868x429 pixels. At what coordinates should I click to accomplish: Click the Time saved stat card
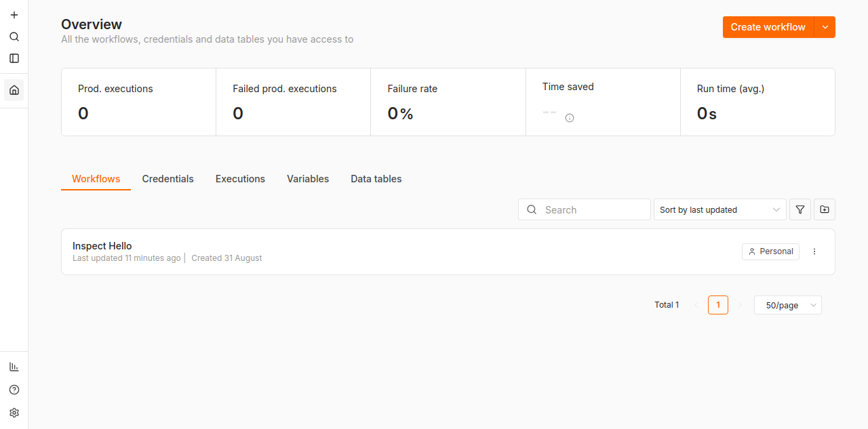(x=603, y=102)
